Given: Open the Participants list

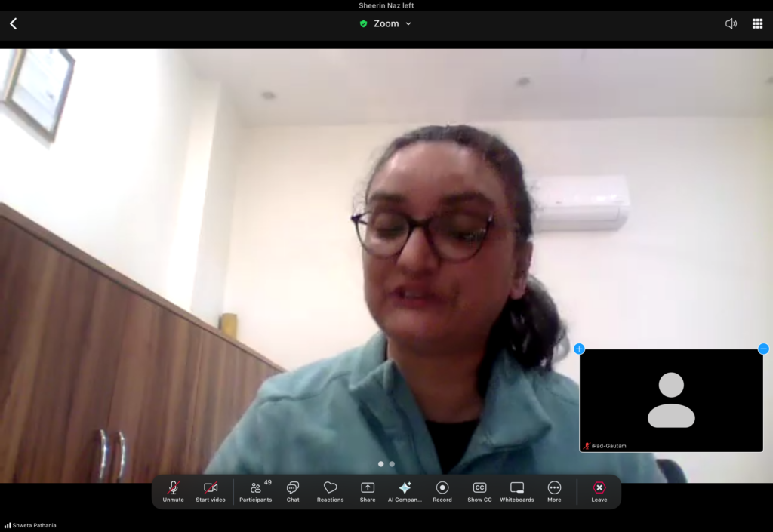Looking at the screenshot, I should point(256,491).
